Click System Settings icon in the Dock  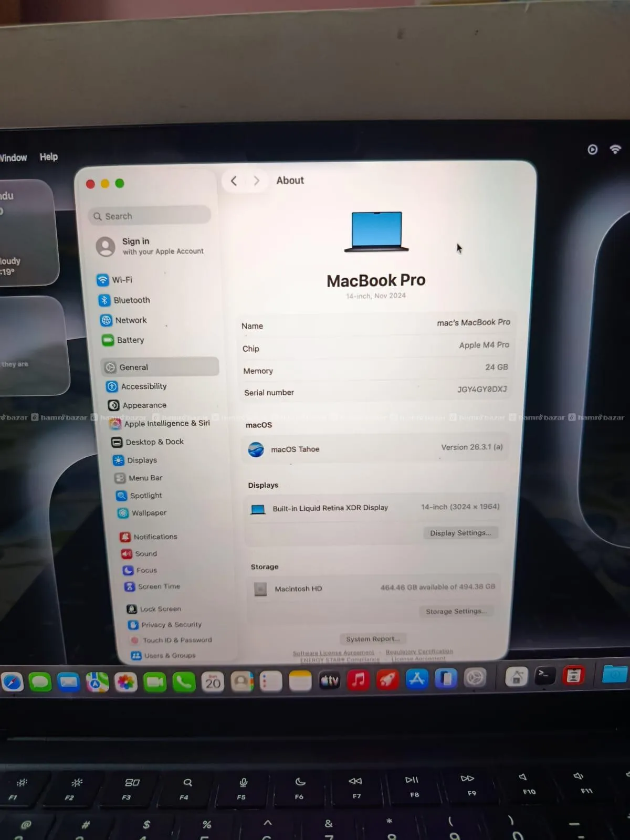pos(475,678)
